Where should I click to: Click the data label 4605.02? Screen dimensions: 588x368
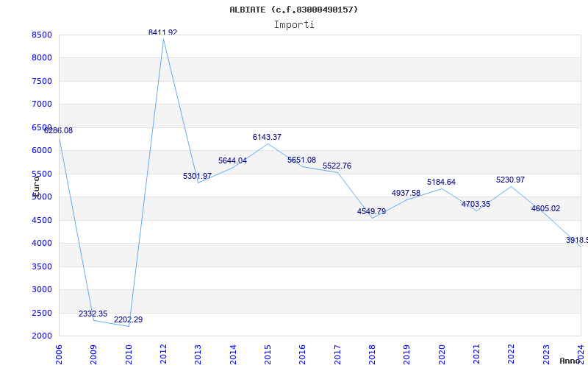[545, 208]
